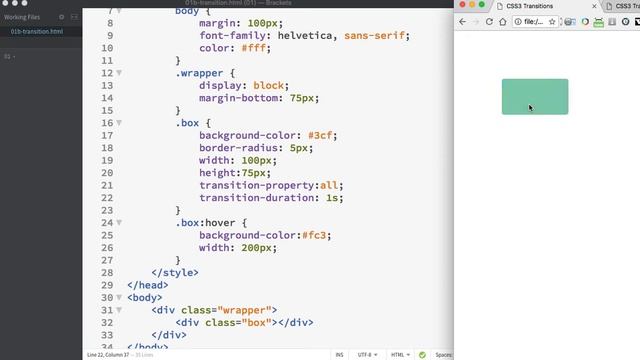Viewport: 640px width, 360px height.
Task: Collapse the body rule fold arrow at line 7
Action: pos(119,11)
